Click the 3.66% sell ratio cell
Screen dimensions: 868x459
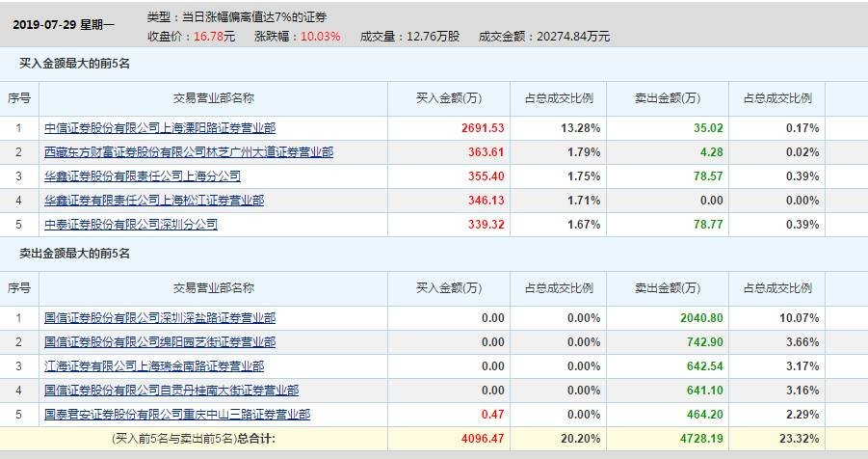802,342
